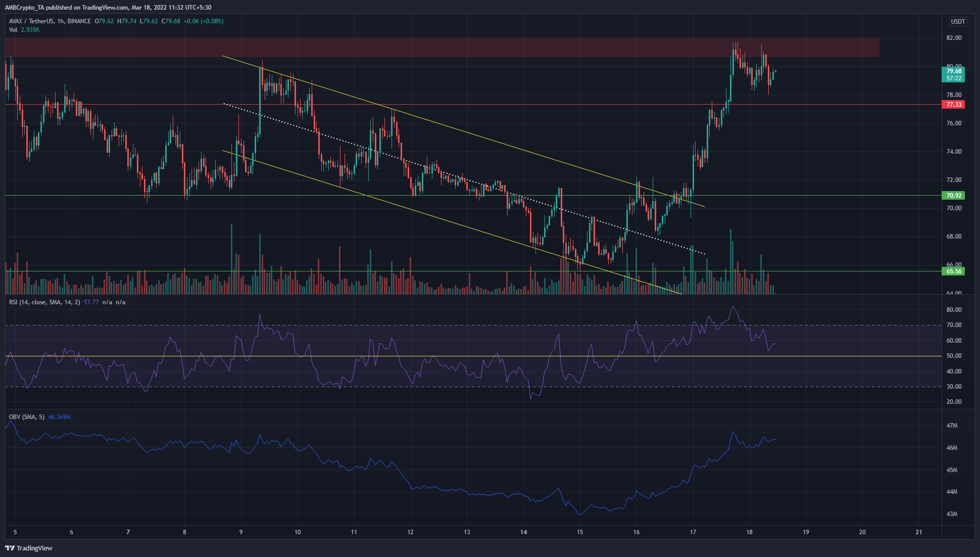Click the TradingView logo icon
This screenshot has height=557, width=980.
pyautogui.click(x=10, y=548)
